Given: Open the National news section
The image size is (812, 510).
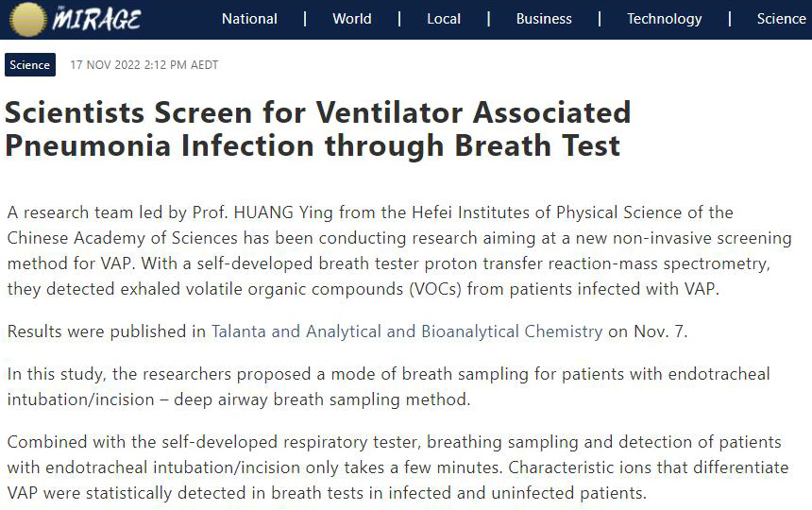Looking at the screenshot, I should click(x=250, y=19).
